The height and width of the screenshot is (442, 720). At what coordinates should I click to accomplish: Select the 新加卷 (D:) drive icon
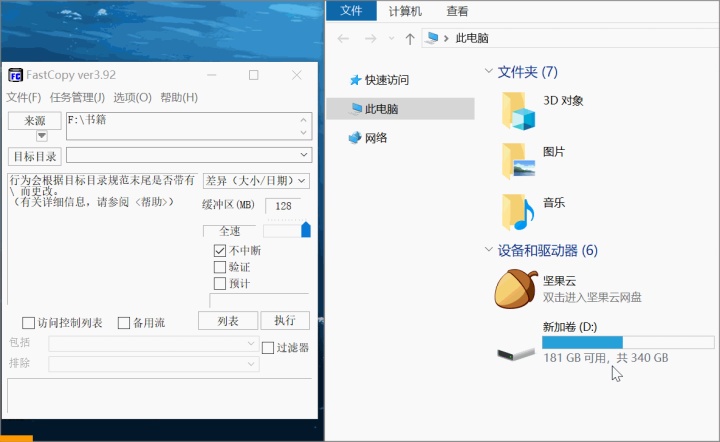[518, 353]
